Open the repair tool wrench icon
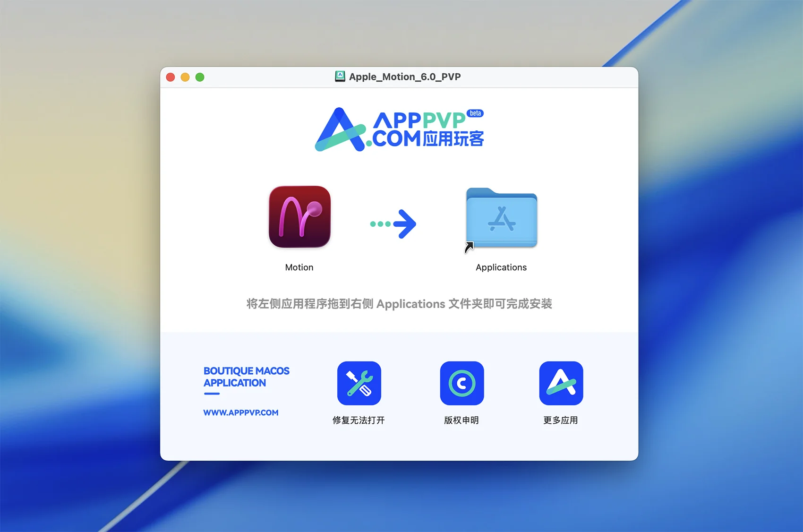The height and width of the screenshot is (532, 803). pyautogui.click(x=359, y=383)
